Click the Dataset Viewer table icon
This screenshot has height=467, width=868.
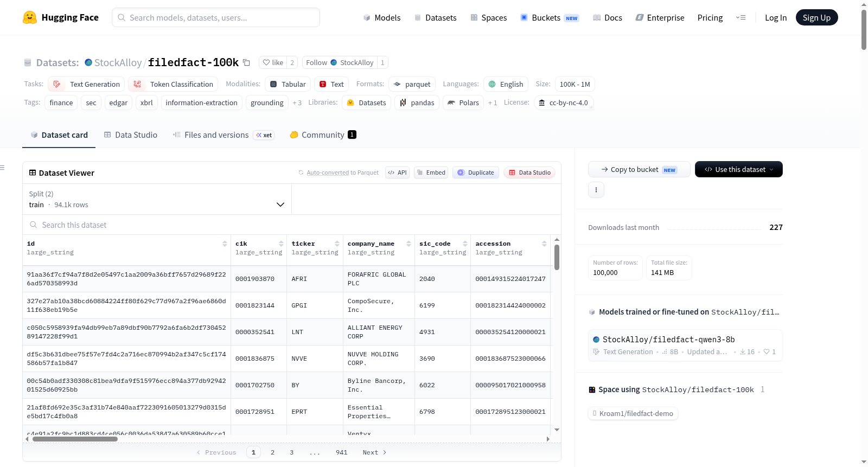tap(33, 173)
